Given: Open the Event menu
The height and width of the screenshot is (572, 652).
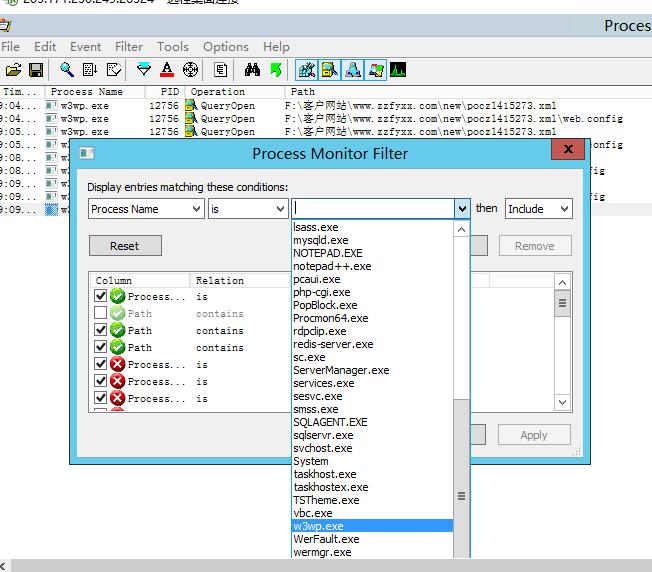Looking at the screenshot, I should click(x=86, y=47).
